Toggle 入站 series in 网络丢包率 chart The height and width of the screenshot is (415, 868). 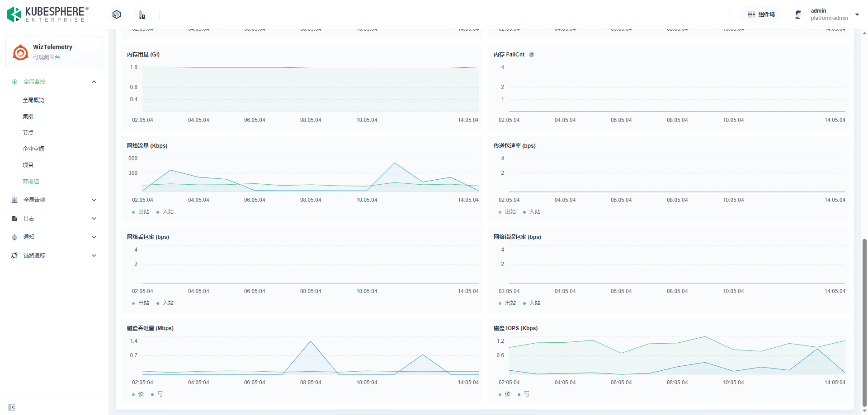(x=165, y=303)
